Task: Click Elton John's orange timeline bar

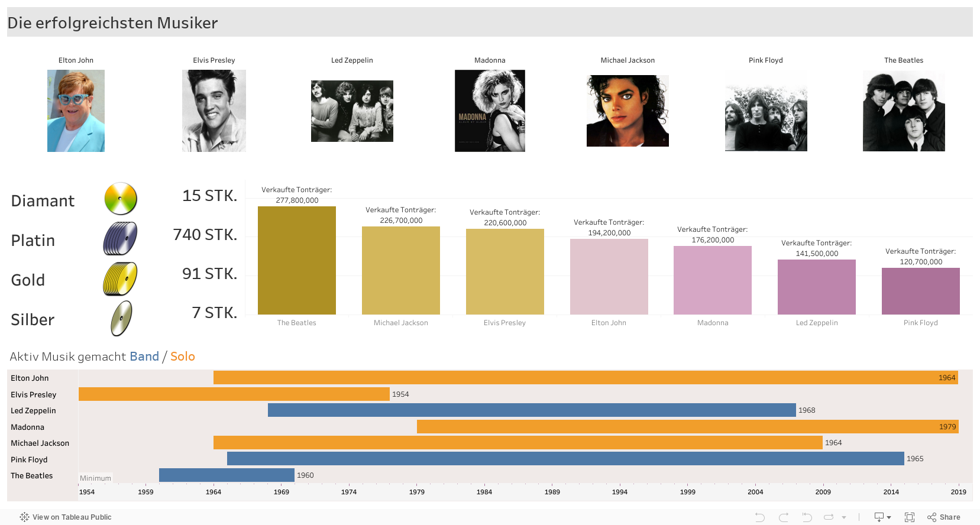Action: [x=586, y=378]
